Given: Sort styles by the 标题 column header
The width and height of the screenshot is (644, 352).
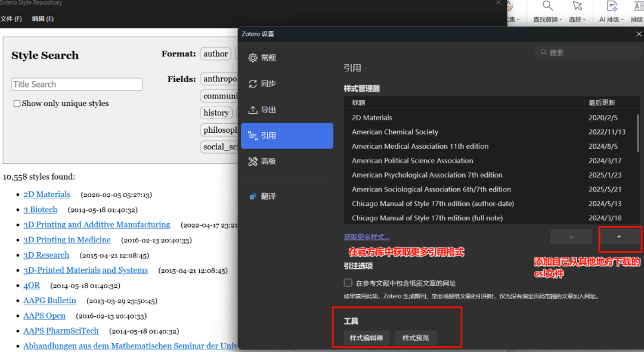Looking at the screenshot, I should point(464,102).
